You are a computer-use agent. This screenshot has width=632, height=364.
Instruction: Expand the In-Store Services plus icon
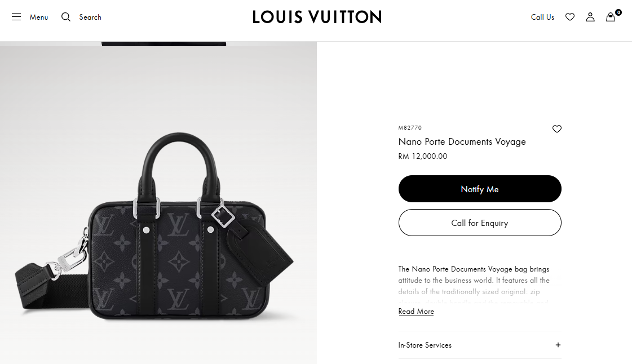[558, 345]
